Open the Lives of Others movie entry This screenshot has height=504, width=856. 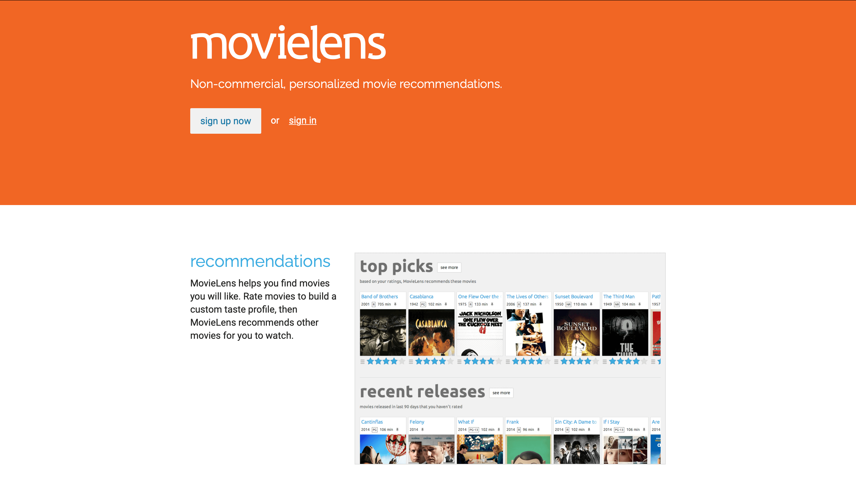tap(527, 296)
